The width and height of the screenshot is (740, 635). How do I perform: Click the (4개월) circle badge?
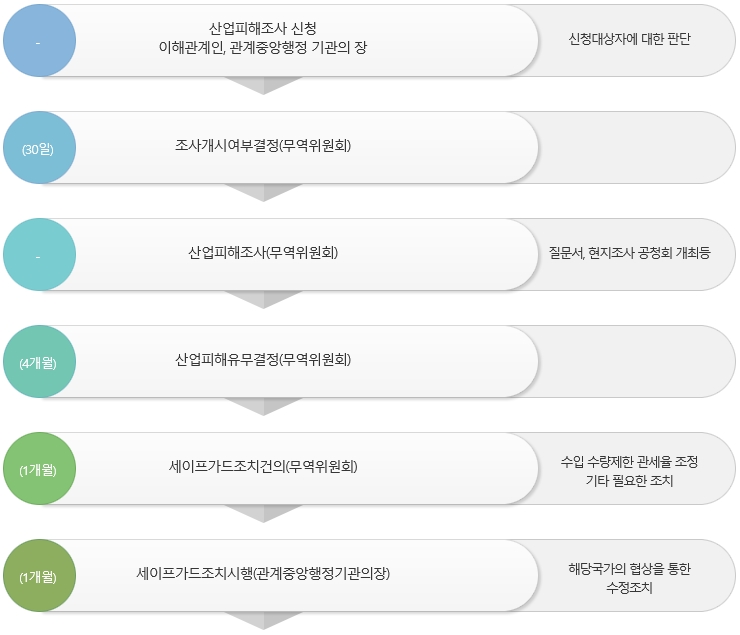pos(39,362)
